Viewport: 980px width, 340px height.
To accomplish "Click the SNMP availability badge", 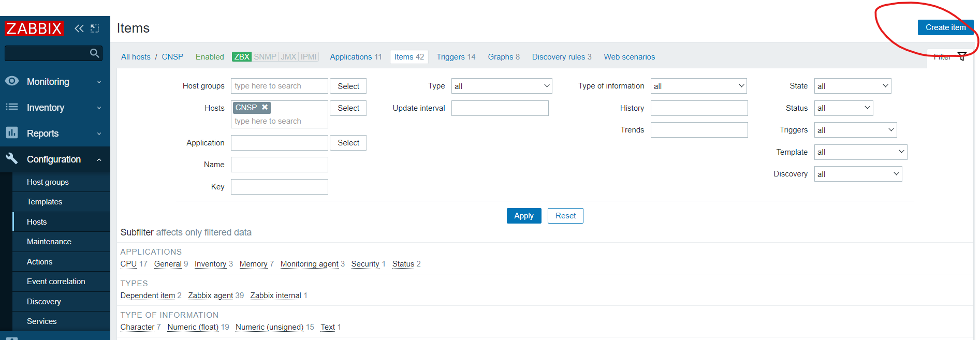I will click(x=265, y=57).
